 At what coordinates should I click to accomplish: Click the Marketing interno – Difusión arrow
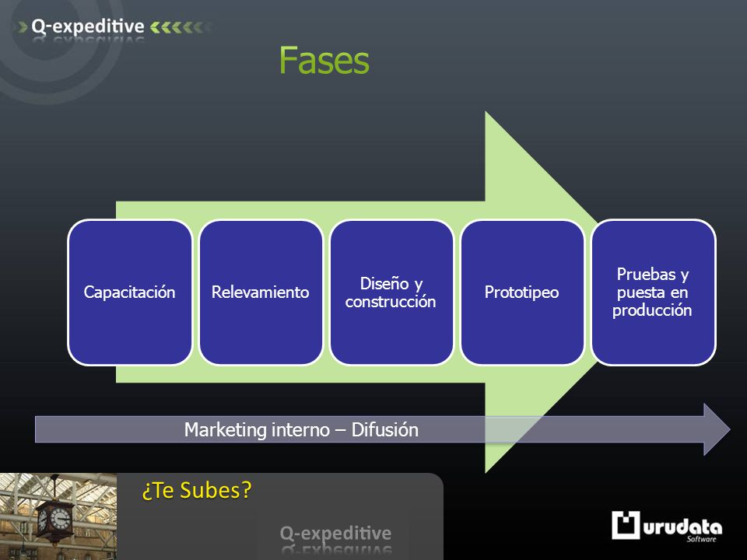(x=383, y=429)
